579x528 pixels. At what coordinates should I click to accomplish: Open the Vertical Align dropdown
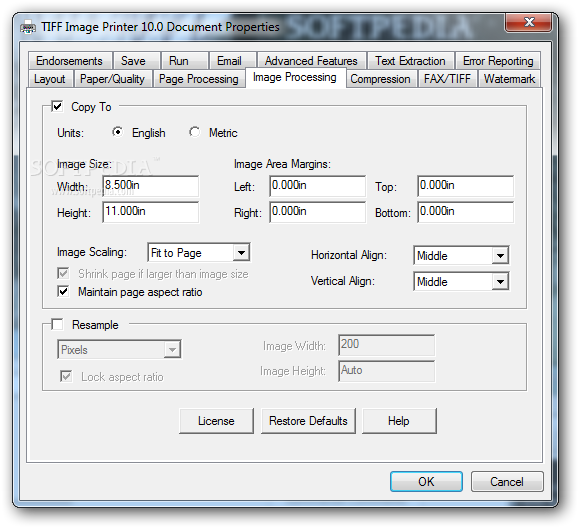[x=461, y=282]
